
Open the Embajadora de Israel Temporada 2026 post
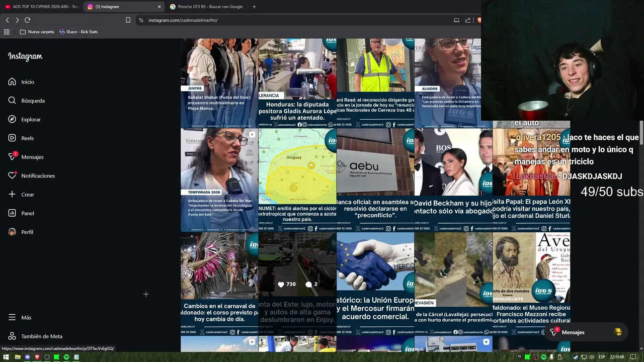point(219,180)
